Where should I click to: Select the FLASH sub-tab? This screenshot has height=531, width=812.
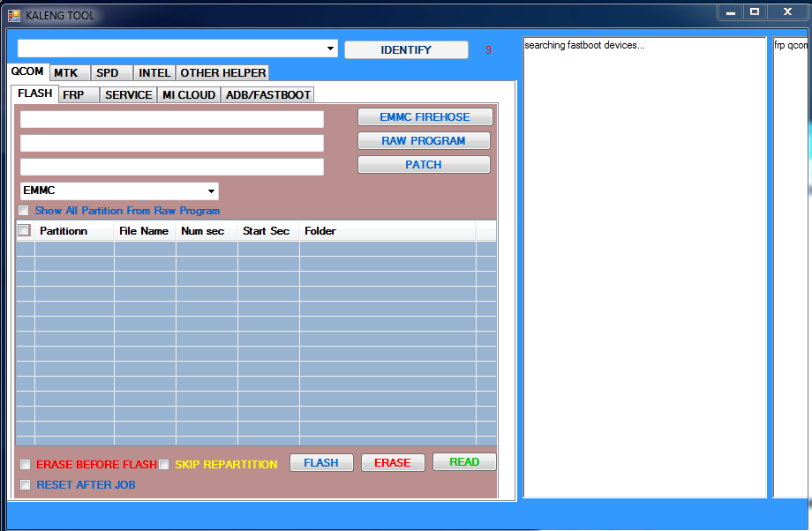34,93
